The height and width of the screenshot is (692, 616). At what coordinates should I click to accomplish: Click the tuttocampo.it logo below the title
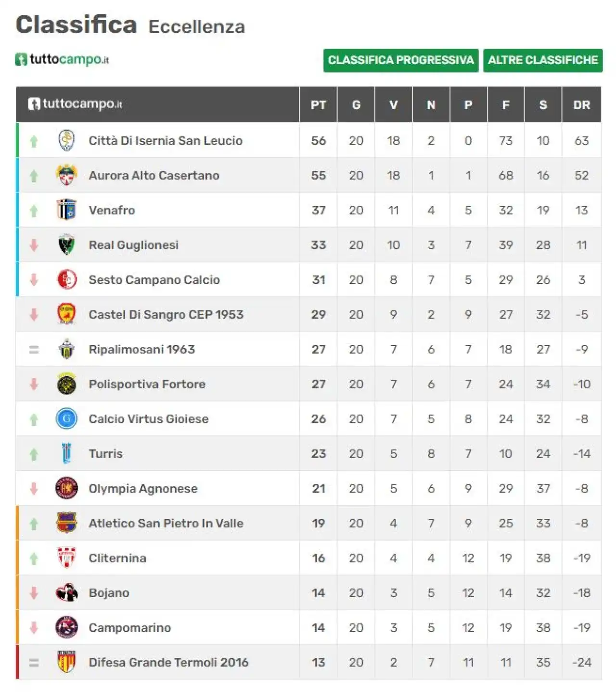pyautogui.click(x=62, y=60)
